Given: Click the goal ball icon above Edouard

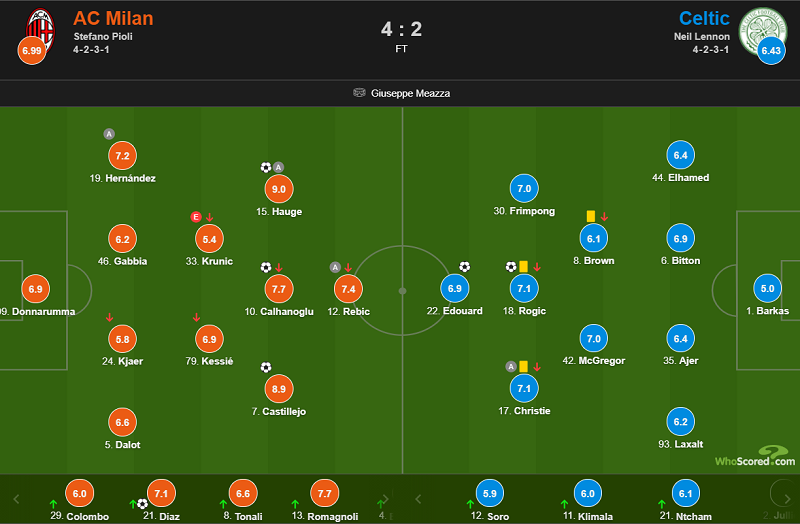Looking at the screenshot, I should click(x=464, y=267).
